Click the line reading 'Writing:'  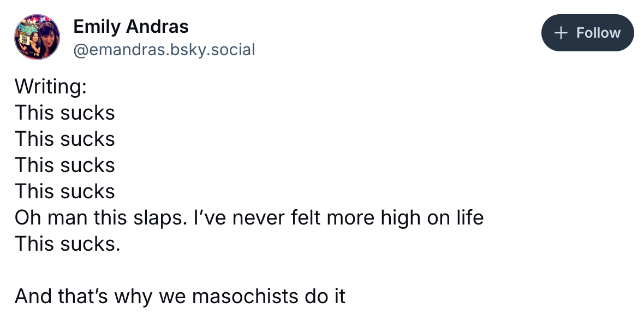(51, 86)
